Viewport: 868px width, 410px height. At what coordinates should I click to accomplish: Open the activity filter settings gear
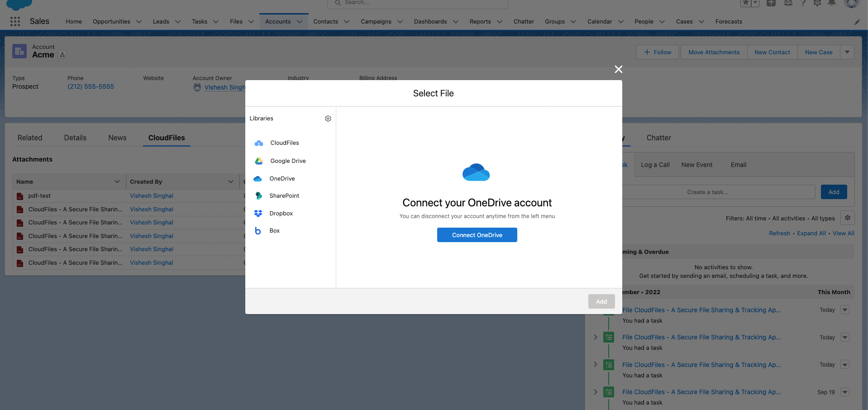(x=847, y=218)
